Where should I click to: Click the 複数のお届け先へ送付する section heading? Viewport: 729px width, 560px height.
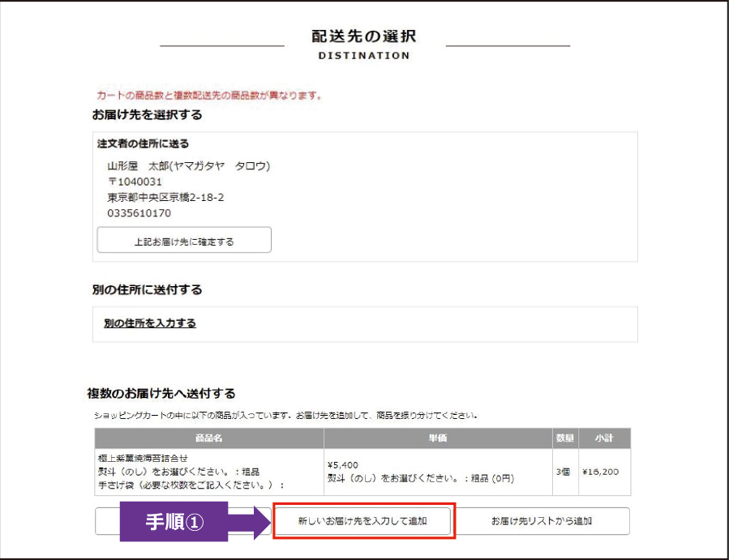pyautogui.click(x=161, y=394)
